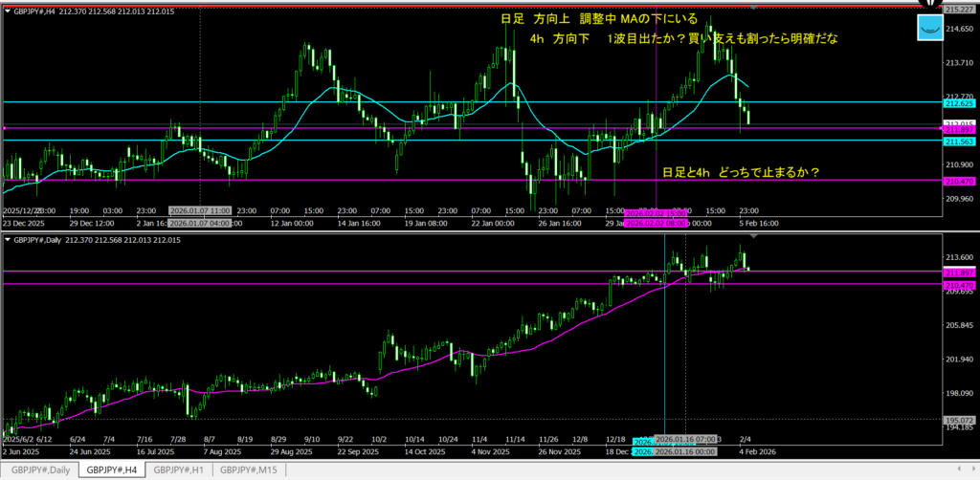Viewport: 980px width, 480px height.
Task: Expand the GBPJPY#,Daily chart title arrow
Action: (9, 239)
